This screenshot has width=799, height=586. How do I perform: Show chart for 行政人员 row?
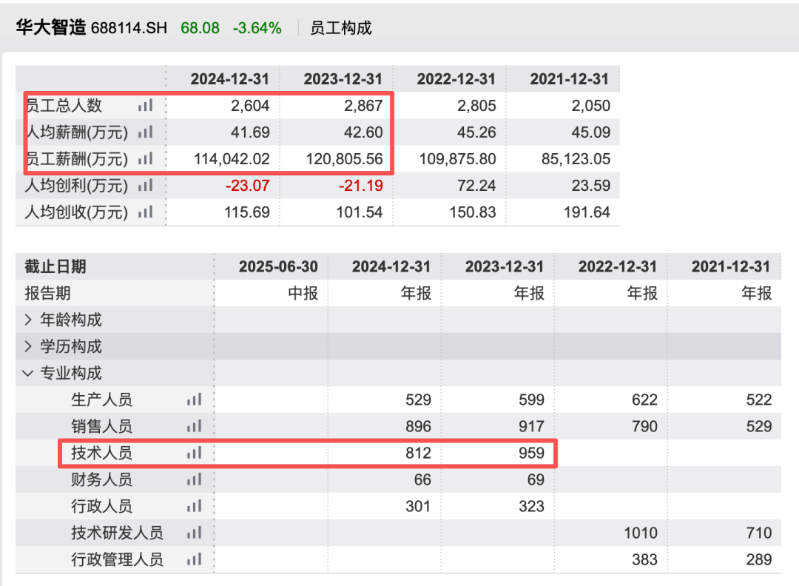[x=194, y=506]
